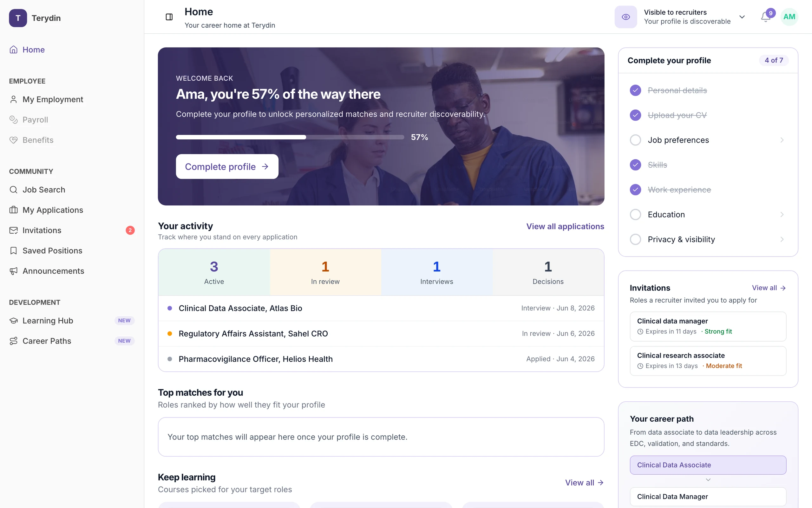The height and width of the screenshot is (508, 812).
Task: Select the Active applications tab
Action: coord(214,272)
